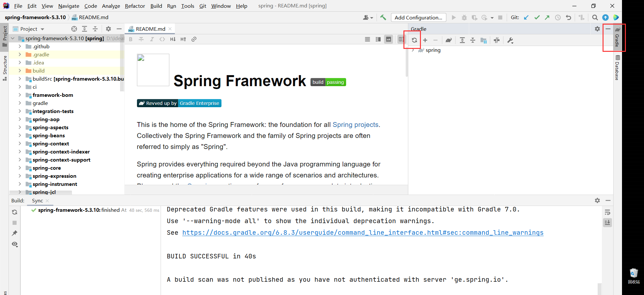The image size is (644, 295).
Task: Expand all nodes in Project panel
Action: point(85,29)
